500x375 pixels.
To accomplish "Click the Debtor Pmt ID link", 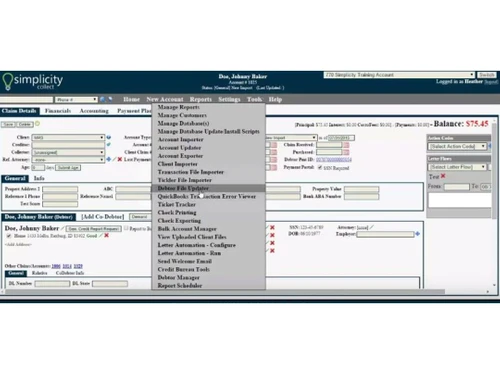I will (x=334, y=160).
